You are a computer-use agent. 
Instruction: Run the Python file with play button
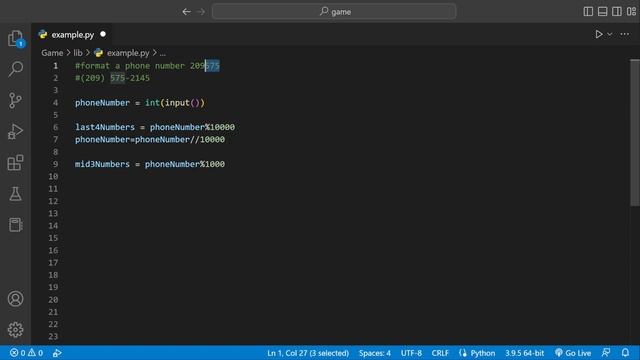(598, 34)
